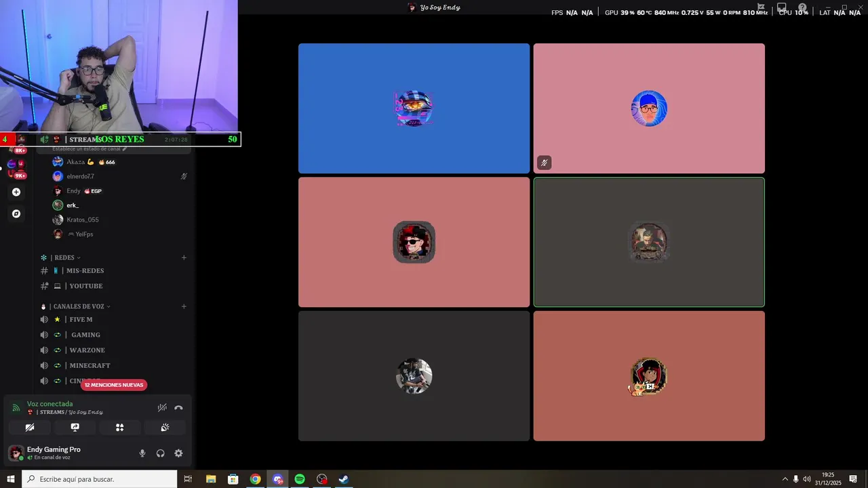Focus sunglasses avatar participant tile
Screen dimensions: 868x488
pos(414,242)
